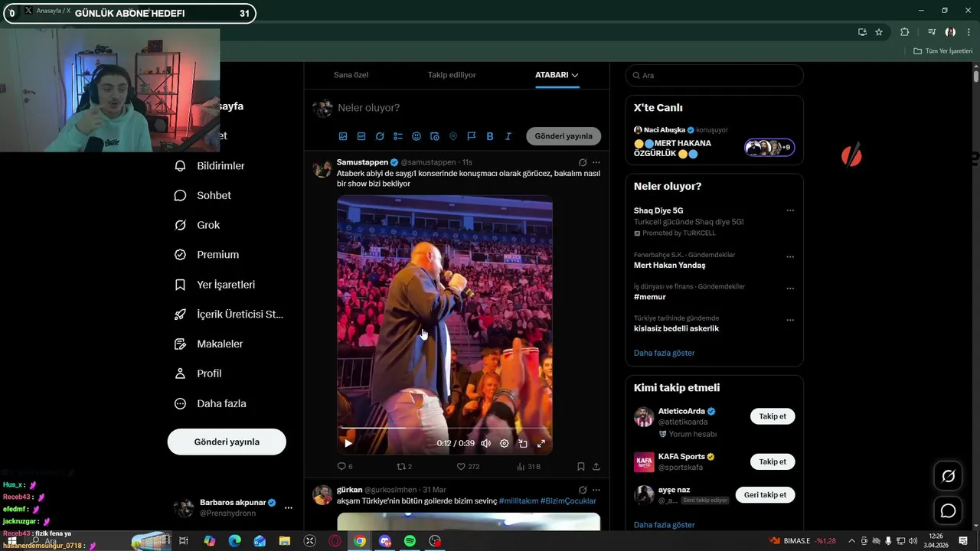This screenshot has height=551, width=980.
Task: Like the Samustappen post
Action: [468, 466]
